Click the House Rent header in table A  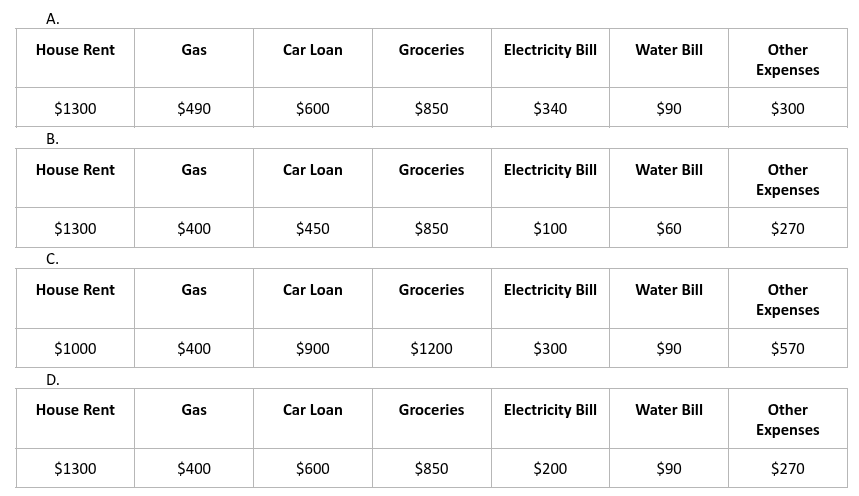coord(75,50)
